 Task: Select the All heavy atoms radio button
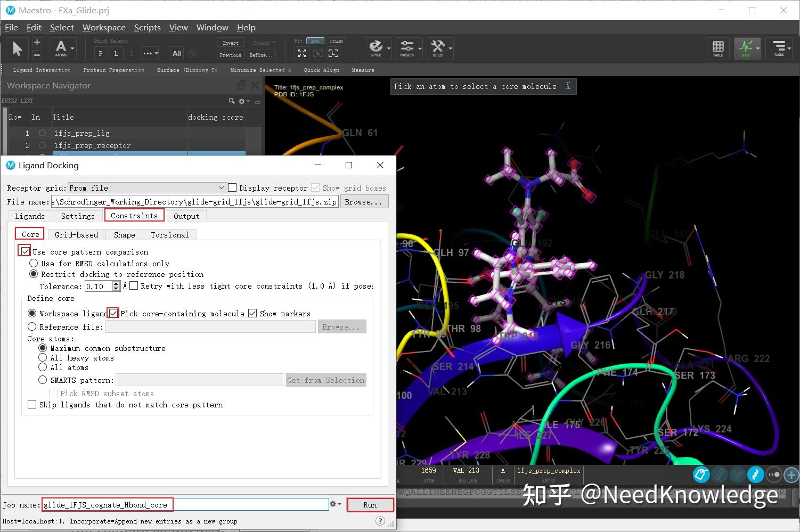click(43, 357)
